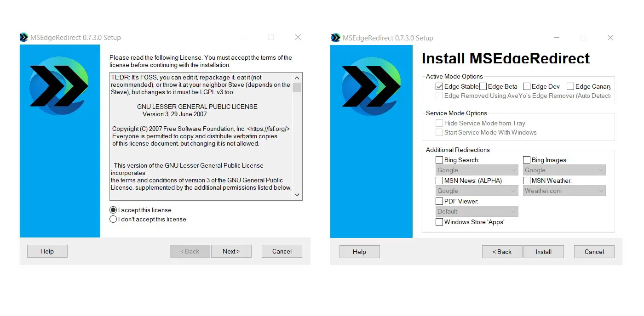Viewport: 644px width, 316px height.
Task: Open the Bing Images engine dropdown
Action: pos(564,170)
